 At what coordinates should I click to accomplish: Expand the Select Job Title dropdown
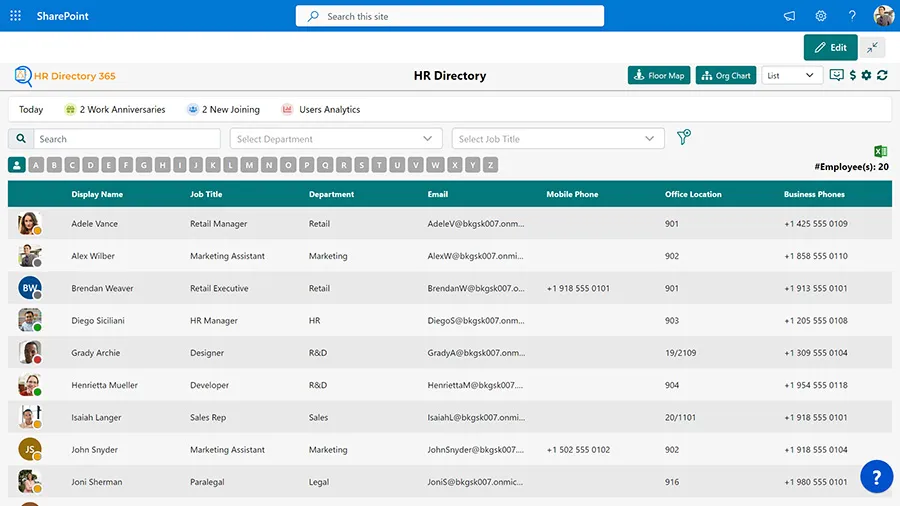558,138
